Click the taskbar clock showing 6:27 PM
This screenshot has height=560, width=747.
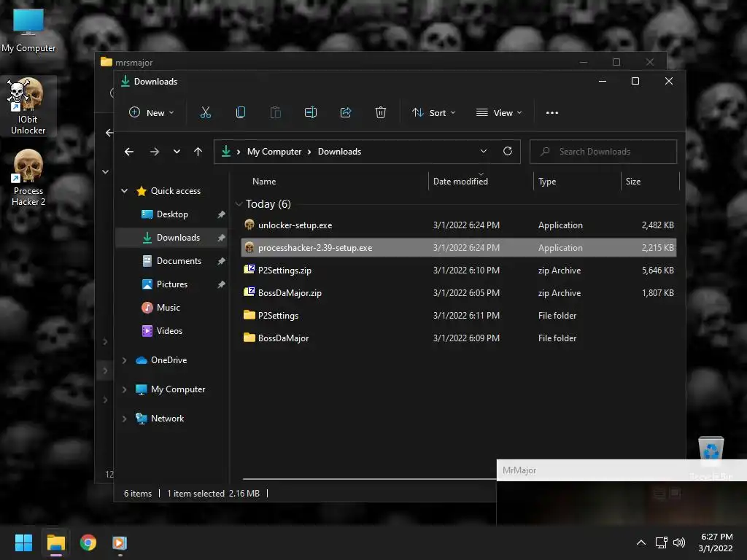tap(716, 542)
